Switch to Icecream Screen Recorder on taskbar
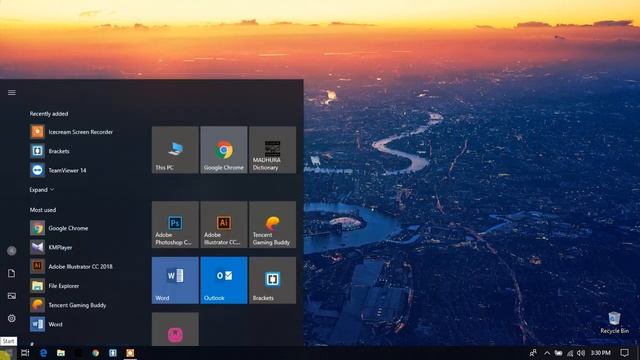 (x=130, y=353)
